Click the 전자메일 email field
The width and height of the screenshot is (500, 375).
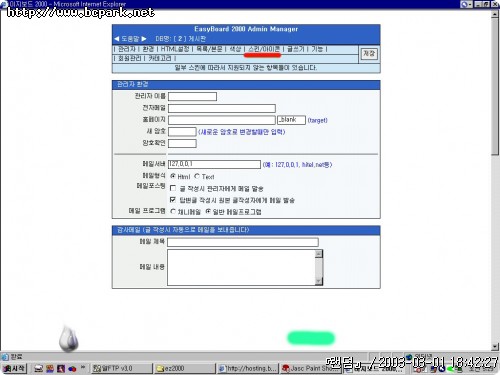222,108
